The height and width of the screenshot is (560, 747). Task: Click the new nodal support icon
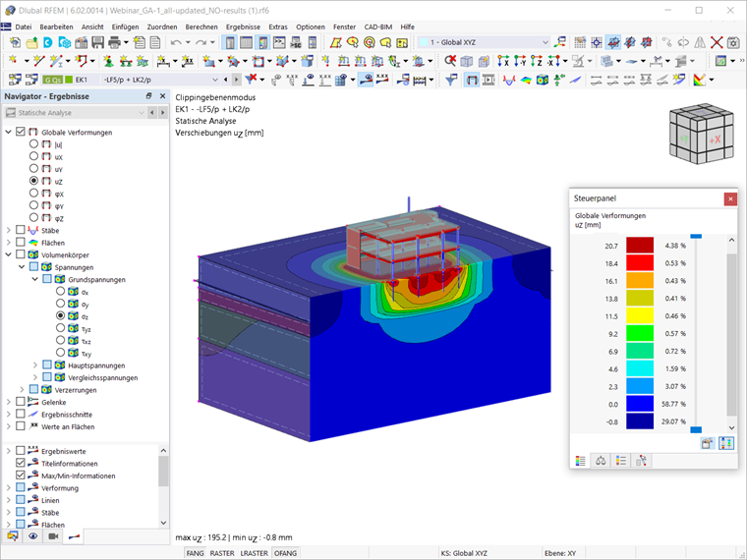click(109, 61)
